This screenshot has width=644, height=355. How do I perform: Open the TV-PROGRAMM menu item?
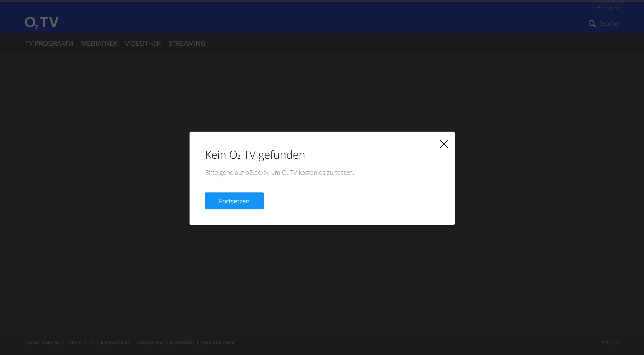point(49,43)
